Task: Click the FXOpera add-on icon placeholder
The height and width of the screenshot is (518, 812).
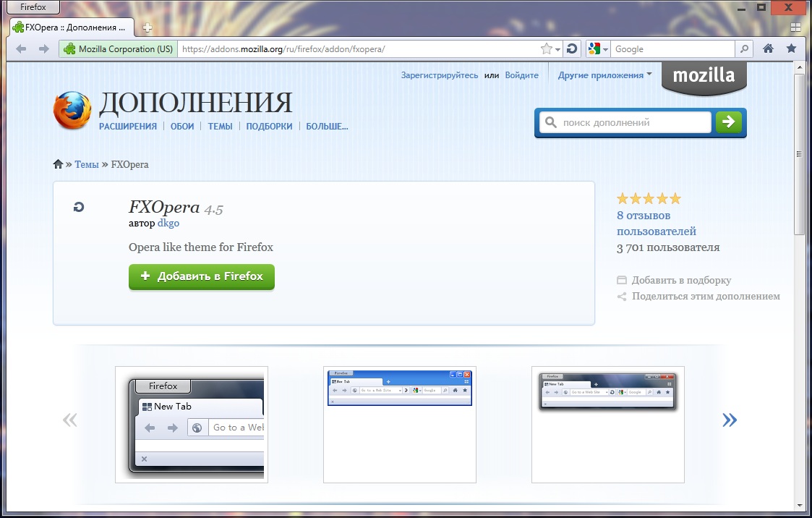Action: (79, 207)
